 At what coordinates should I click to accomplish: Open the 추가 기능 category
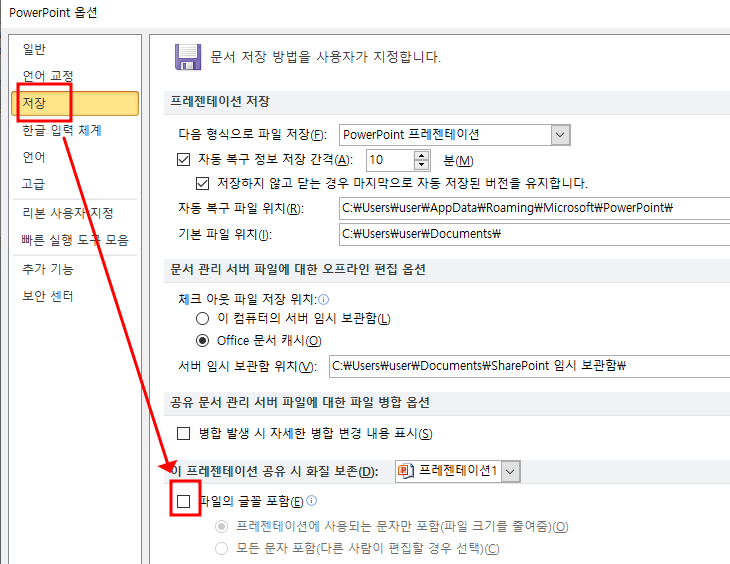pyautogui.click(x=48, y=269)
